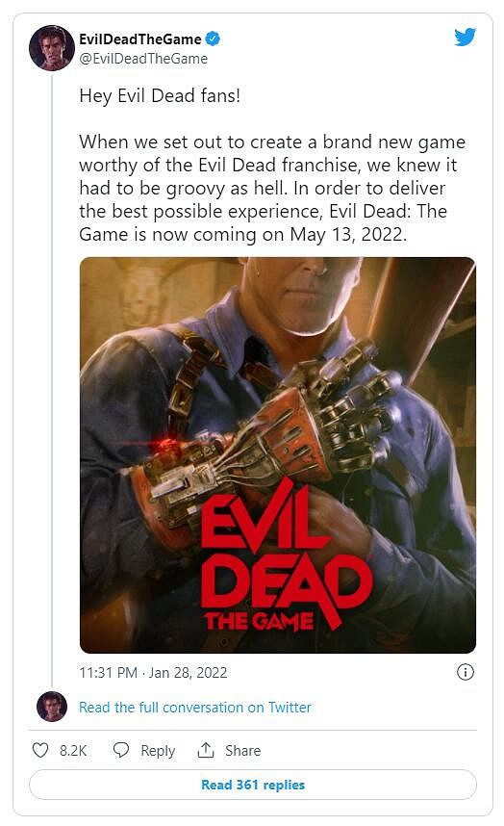504x826 pixels.
Task: Read the full conversation on Twitter
Action: pos(195,707)
